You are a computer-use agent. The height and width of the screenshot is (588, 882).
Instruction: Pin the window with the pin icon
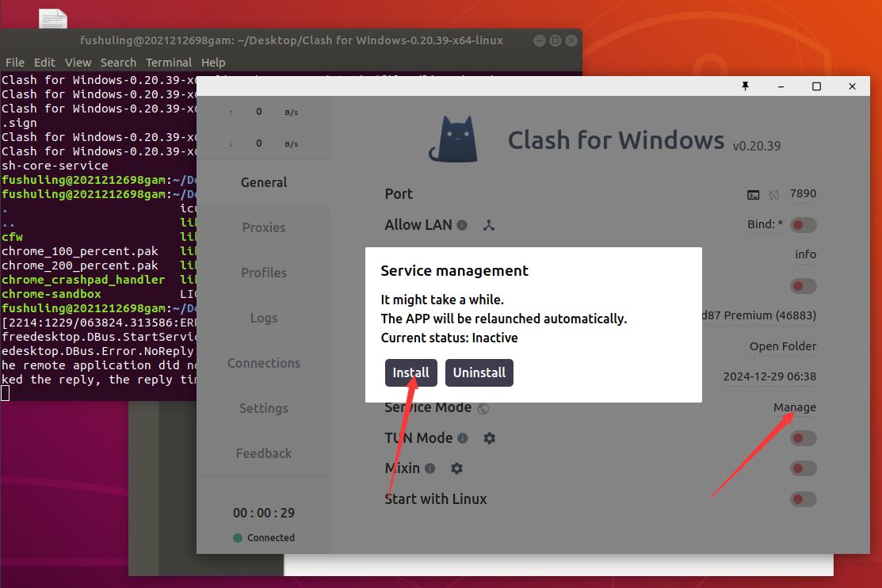click(745, 86)
